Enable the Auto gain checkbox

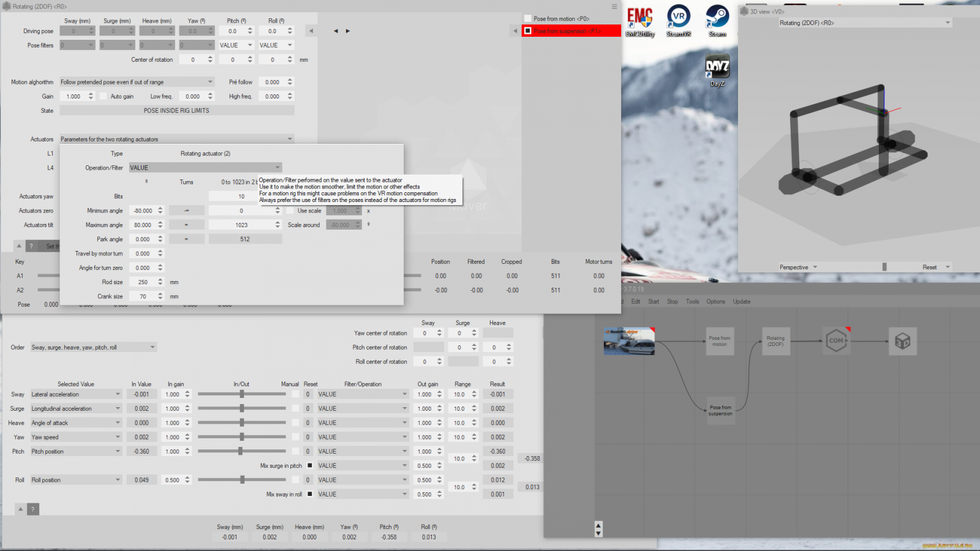pos(104,96)
